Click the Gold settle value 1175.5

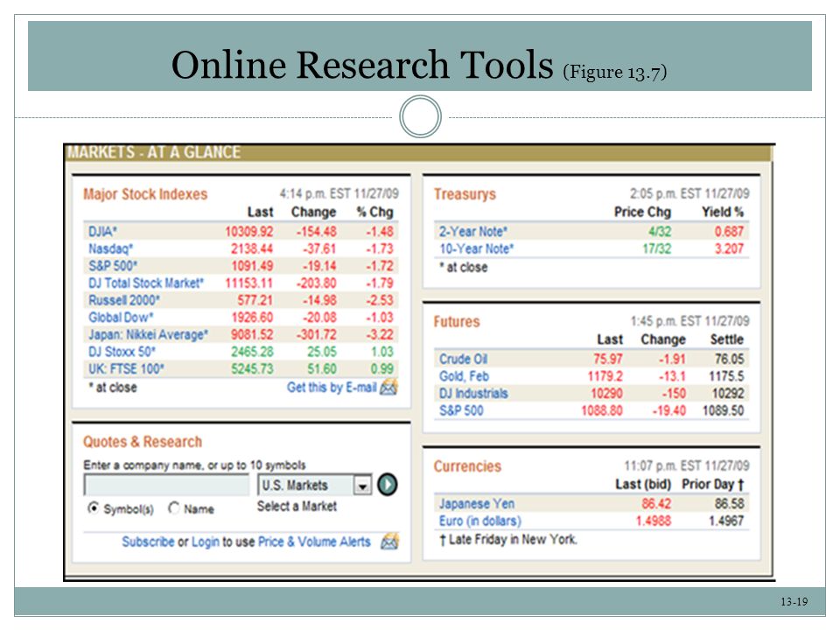click(x=726, y=376)
